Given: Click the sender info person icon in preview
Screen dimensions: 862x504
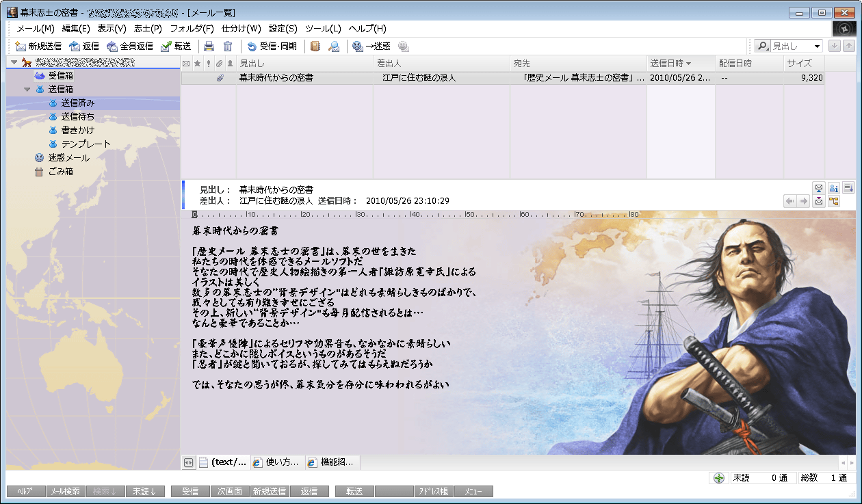Looking at the screenshot, I should pos(834,188).
